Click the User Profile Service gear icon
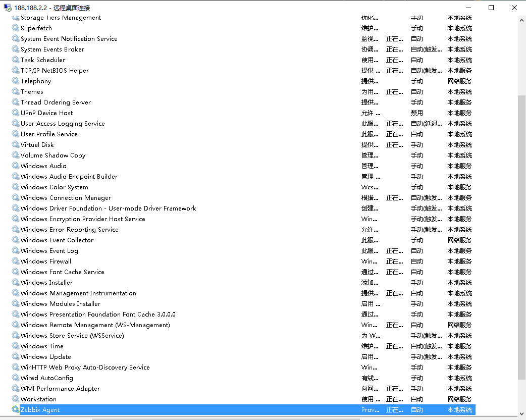The width and height of the screenshot is (526, 420). click(x=16, y=134)
